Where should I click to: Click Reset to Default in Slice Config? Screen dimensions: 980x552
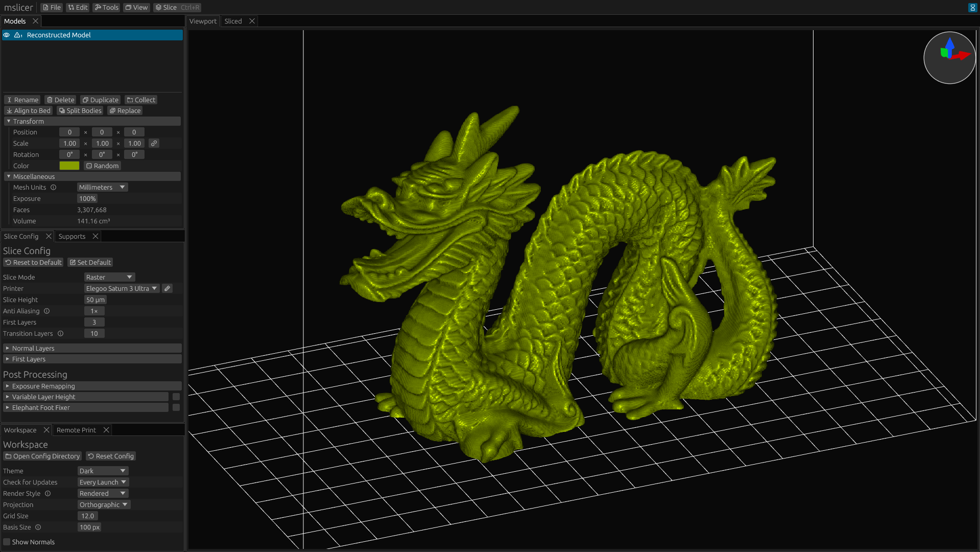pyautogui.click(x=33, y=263)
